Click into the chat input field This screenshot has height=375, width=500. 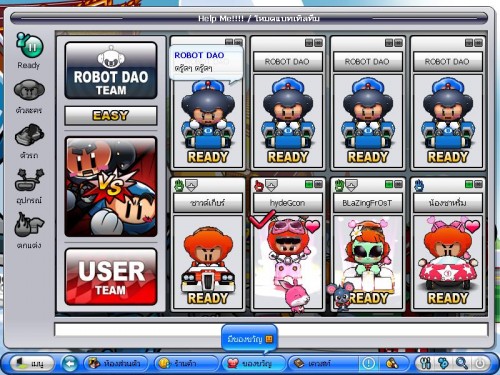tap(271, 329)
